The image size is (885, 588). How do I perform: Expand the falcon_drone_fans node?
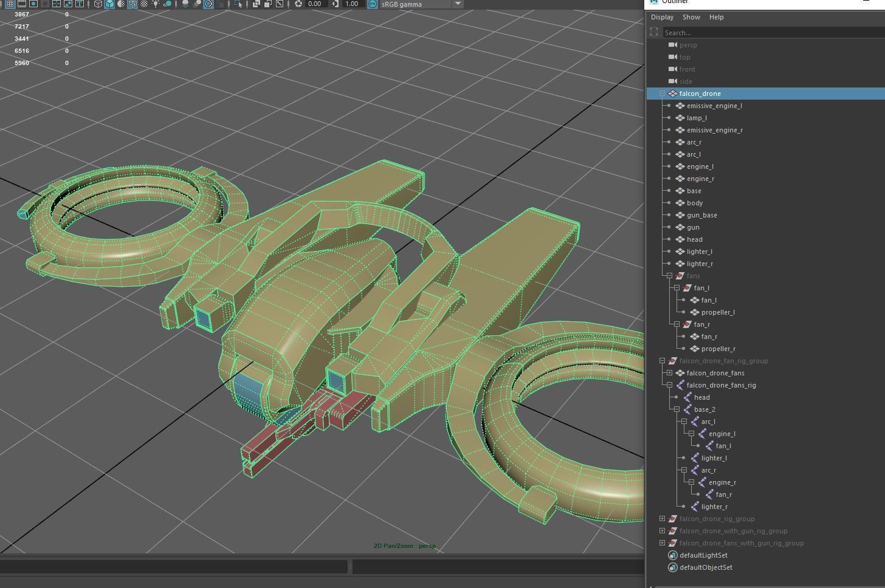669,373
